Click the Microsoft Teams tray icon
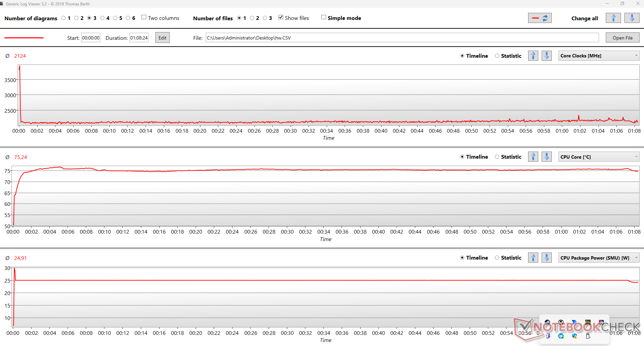644x346 pixels. point(548,336)
